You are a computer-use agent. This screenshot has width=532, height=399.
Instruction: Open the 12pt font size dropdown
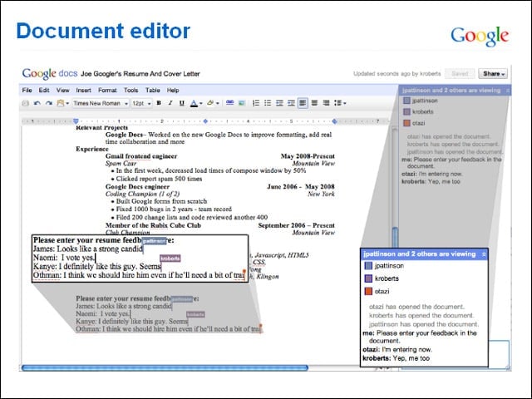[141, 103]
